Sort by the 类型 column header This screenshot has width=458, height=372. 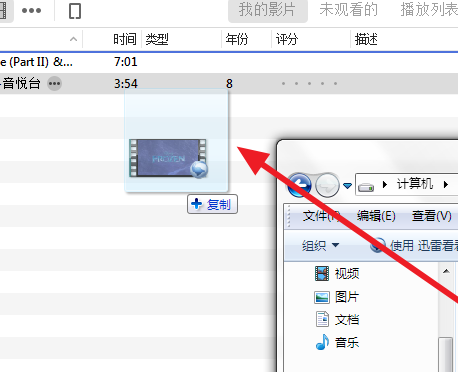pyautogui.click(x=157, y=39)
